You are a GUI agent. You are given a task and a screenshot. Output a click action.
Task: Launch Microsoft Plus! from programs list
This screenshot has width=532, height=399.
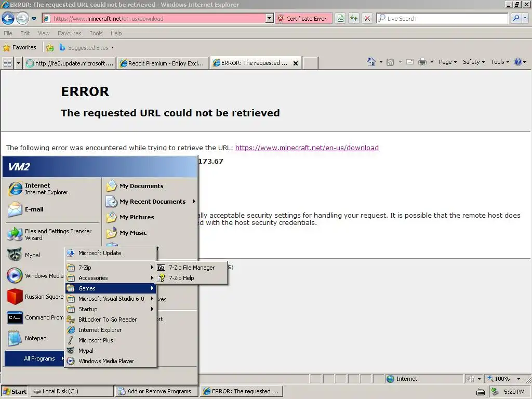tap(111, 340)
